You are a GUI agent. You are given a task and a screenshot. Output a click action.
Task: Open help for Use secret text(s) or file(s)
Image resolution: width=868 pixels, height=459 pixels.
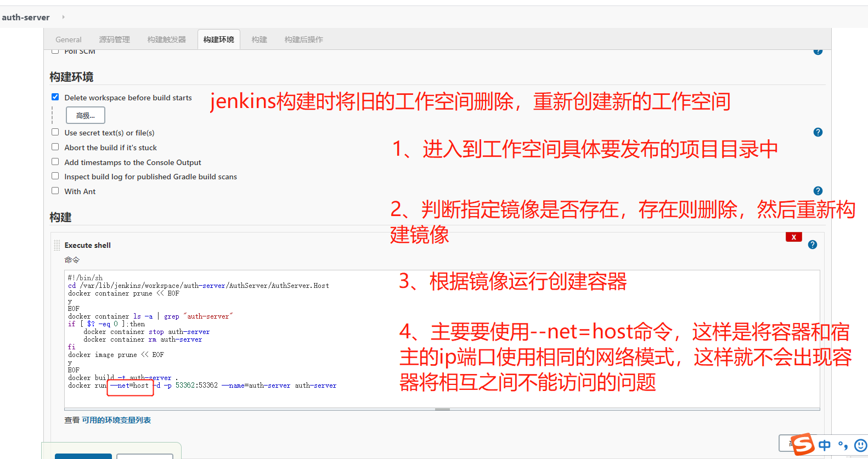coord(818,132)
